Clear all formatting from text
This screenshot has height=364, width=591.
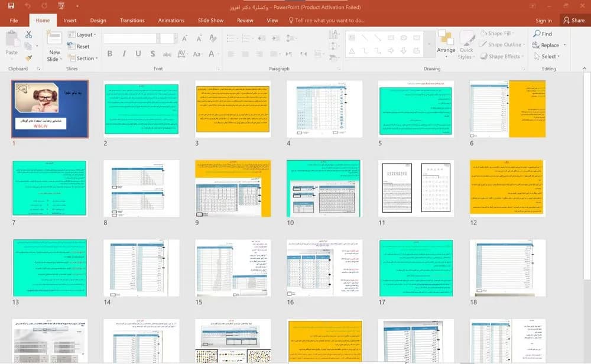coord(213,38)
